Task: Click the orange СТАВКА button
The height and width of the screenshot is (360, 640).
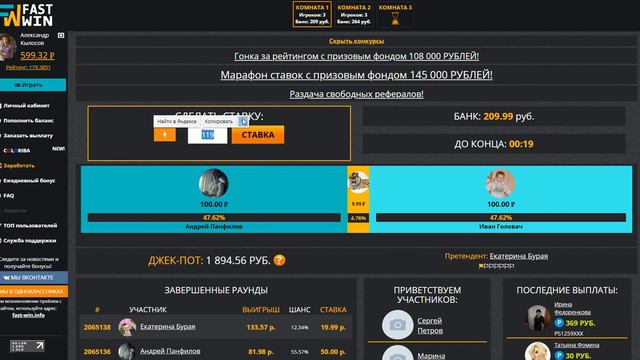Action: [x=258, y=135]
